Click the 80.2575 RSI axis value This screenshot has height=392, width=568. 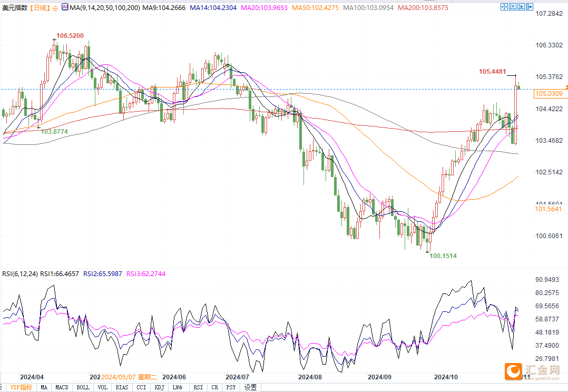coord(547,293)
